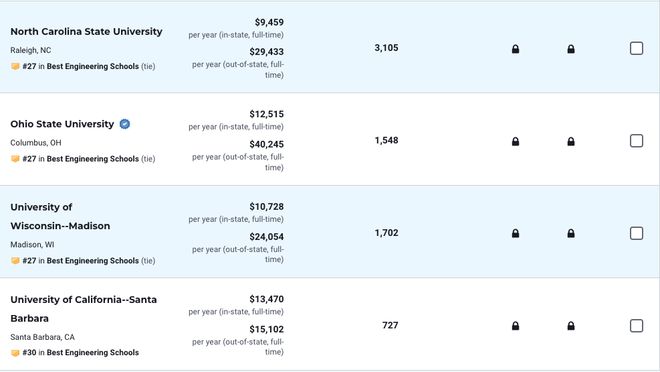
Task: Click verified badge next to Ohio State University
Action: 125,124
